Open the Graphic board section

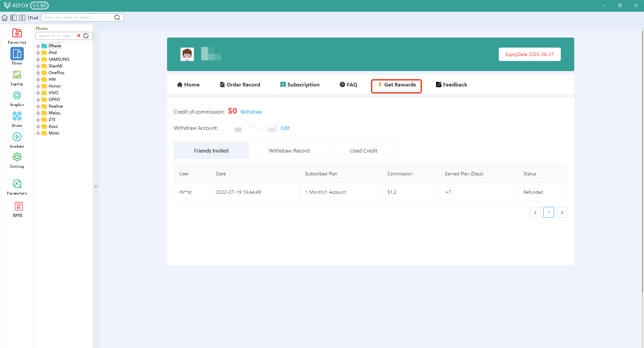17,96
